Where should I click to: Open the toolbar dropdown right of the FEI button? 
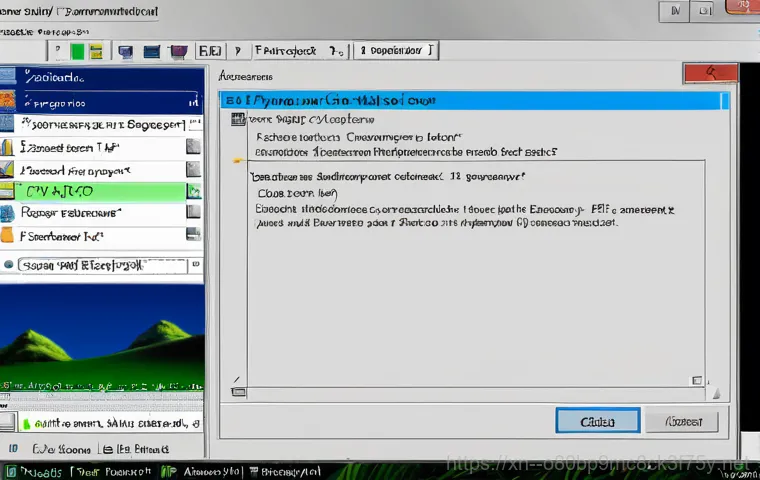pos(337,49)
